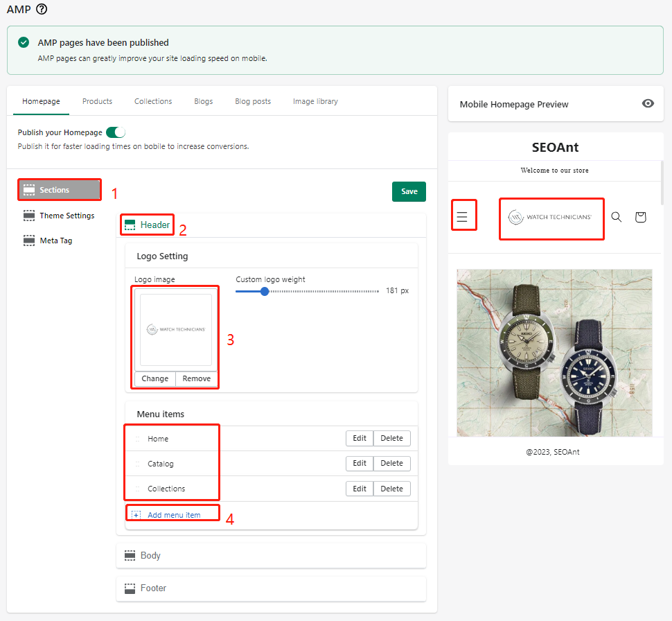Edit the Catalog menu item
This screenshot has width=672, height=621.
click(360, 463)
